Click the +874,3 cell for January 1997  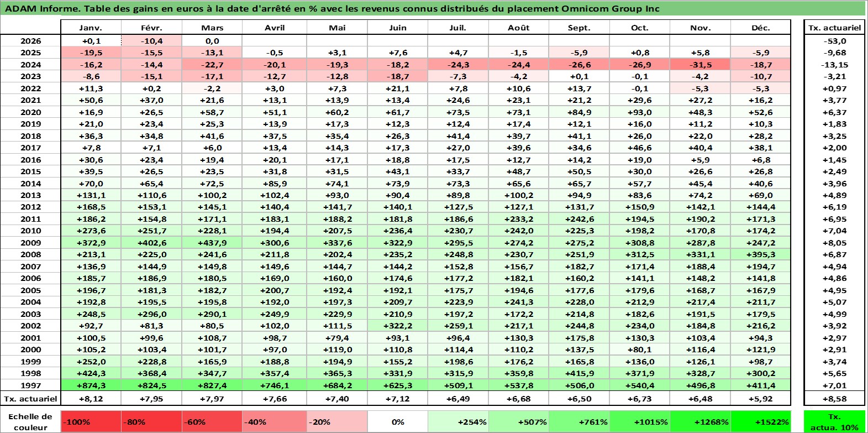[x=91, y=385]
